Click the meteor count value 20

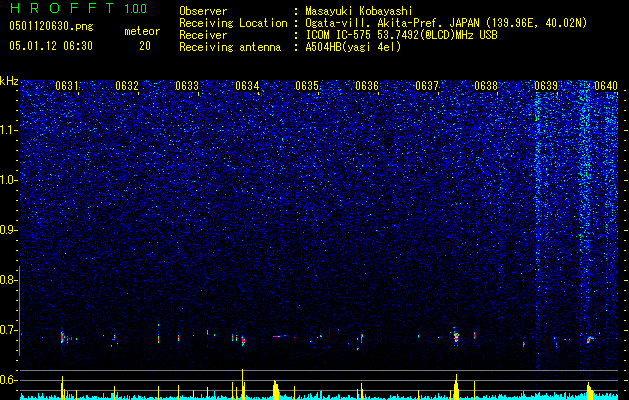145,46
